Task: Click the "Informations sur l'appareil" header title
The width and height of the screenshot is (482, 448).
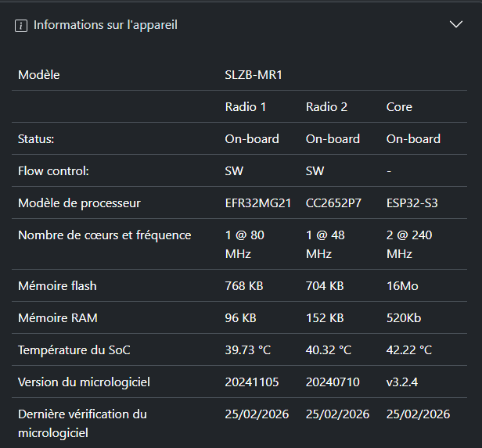Action: (106, 25)
